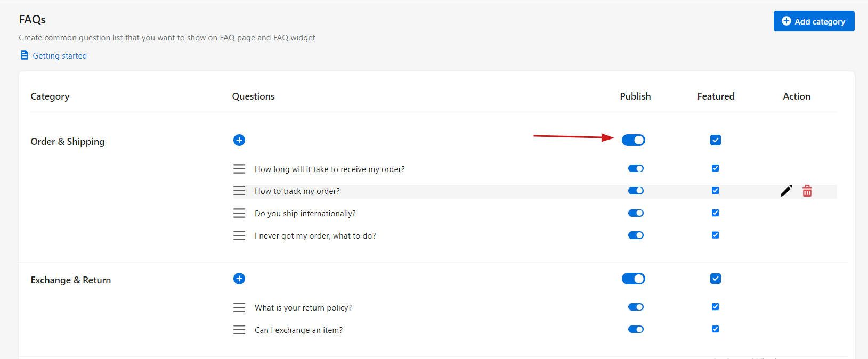Image resolution: width=868 pixels, height=359 pixels.
Task: Uncheck Featured for 'Can I exchange an item?'
Action: click(716, 329)
